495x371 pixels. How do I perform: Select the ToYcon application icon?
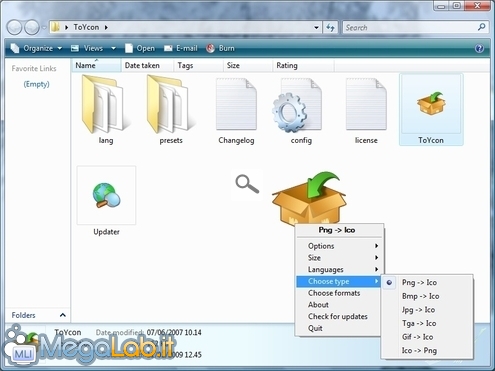431,104
